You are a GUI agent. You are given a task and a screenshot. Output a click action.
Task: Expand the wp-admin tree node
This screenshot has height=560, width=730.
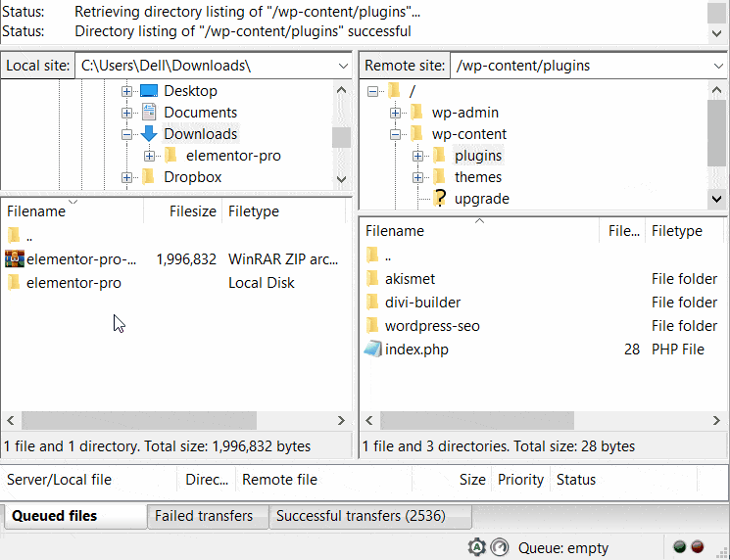[x=395, y=113]
